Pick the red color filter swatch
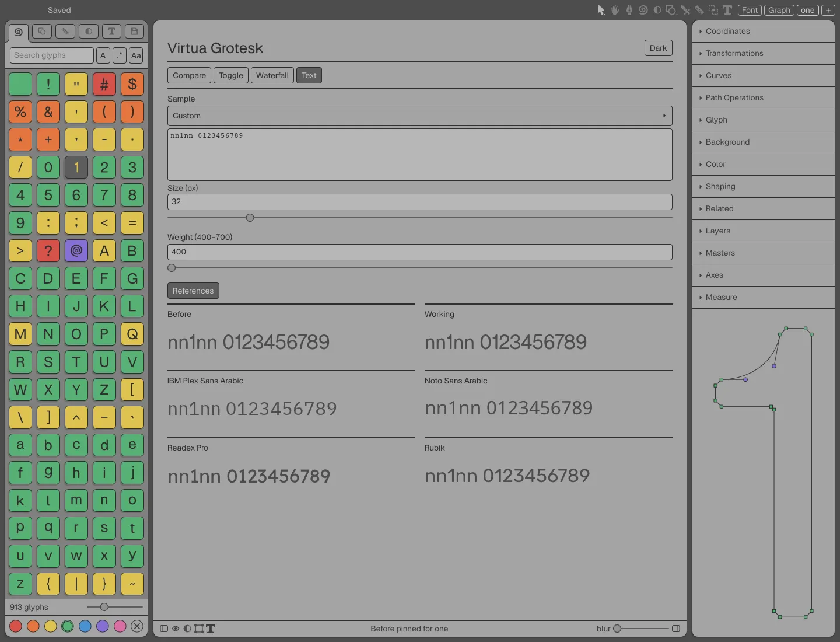840x642 pixels. tap(16, 626)
